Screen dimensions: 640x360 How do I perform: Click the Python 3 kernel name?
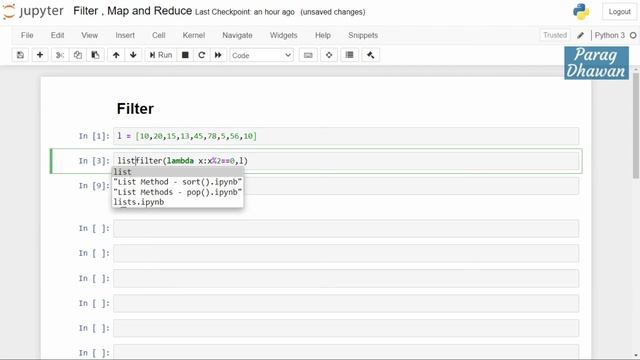609,36
